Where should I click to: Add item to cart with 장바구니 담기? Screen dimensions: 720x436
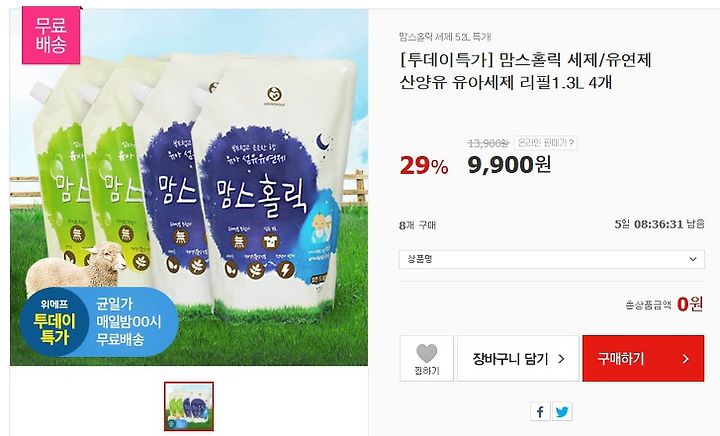coord(518,358)
